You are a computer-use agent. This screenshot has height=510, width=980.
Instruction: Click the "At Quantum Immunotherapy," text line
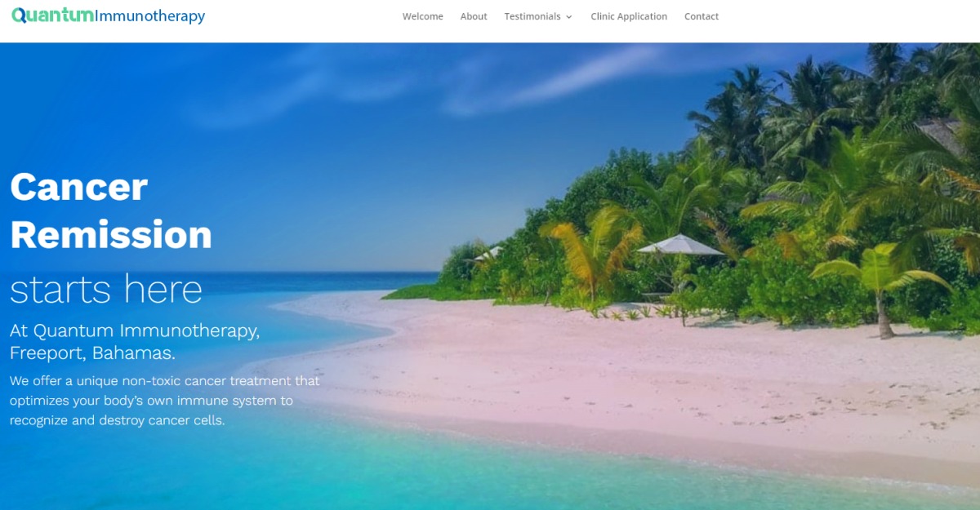pyautogui.click(x=135, y=330)
